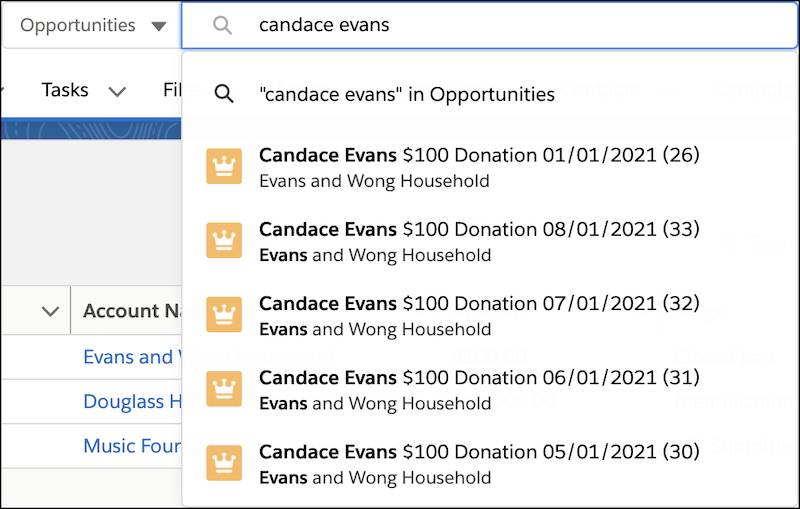Viewport: 800px width, 509px height.
Task: Pick Candace Evans Donation 05/01/2021 (30)
Action: tap(490, 463)
